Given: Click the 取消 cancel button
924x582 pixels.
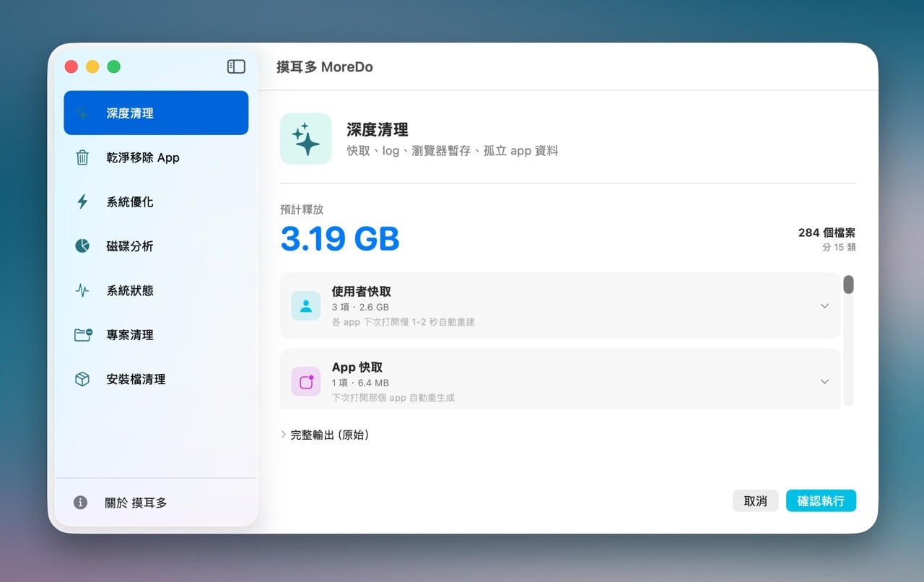Looking at the screenshot, I should click(755, 500).
